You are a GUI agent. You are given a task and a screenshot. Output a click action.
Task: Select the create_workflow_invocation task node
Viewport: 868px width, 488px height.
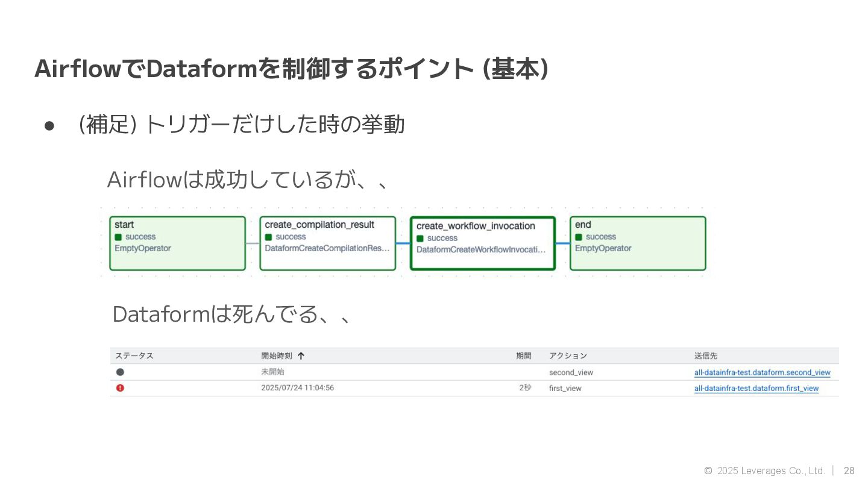(482, 243)
